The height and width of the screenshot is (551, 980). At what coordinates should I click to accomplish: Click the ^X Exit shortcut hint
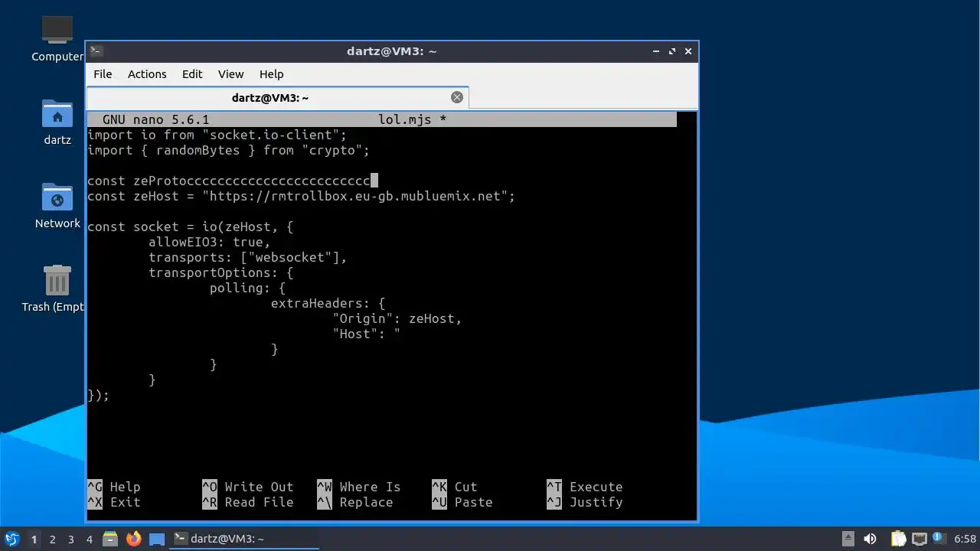[114, 502]
